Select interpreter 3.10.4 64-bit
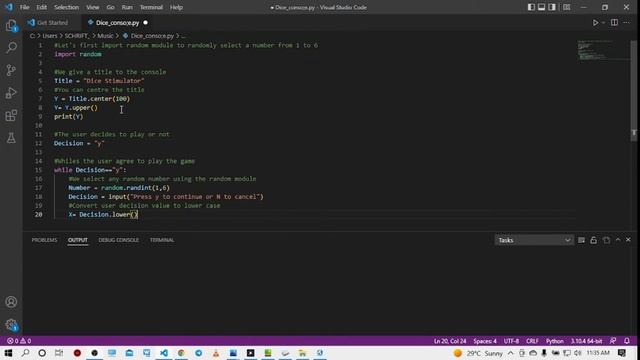 pos(586,341)
